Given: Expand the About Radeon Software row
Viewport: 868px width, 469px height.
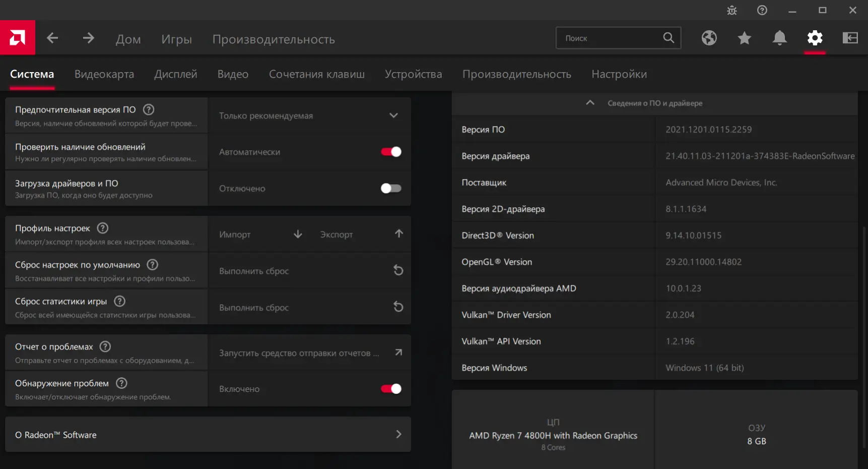Looking at the screenshot, I should point(208,435).
